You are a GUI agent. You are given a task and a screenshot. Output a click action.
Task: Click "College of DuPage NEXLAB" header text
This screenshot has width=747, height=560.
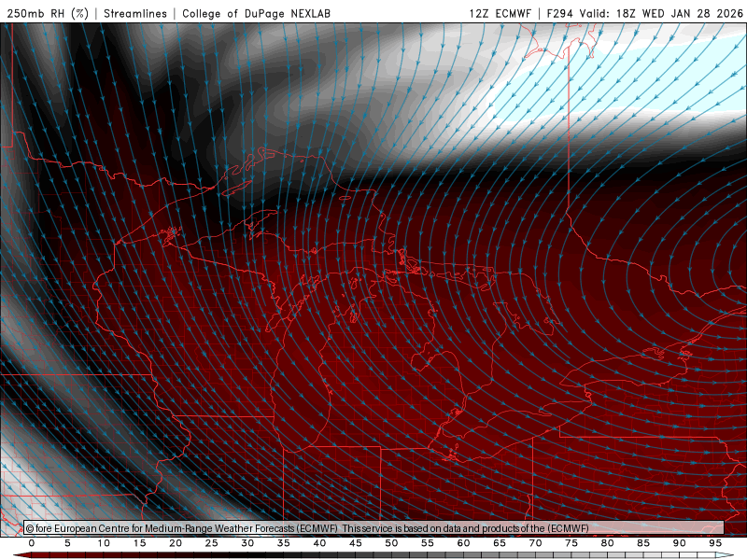coord(256,13)
